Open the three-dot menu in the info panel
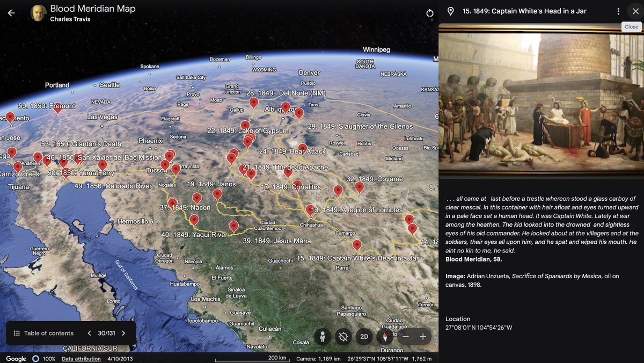The height and width of the screenshot is (363, 644). [618, 11]
